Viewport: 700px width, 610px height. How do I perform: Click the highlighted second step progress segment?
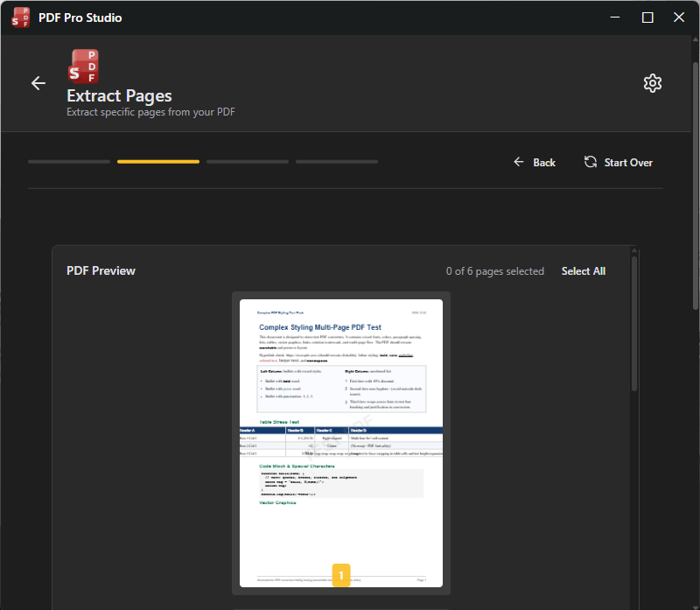(158, 162)
